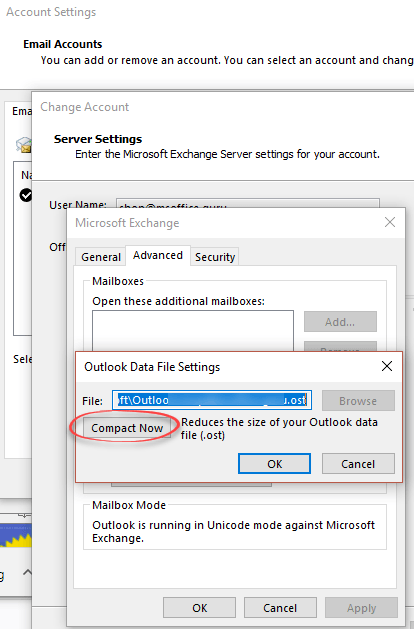Click the Add... mailbox button
Viewport: 414px width, 629px height.
(340, 322)
